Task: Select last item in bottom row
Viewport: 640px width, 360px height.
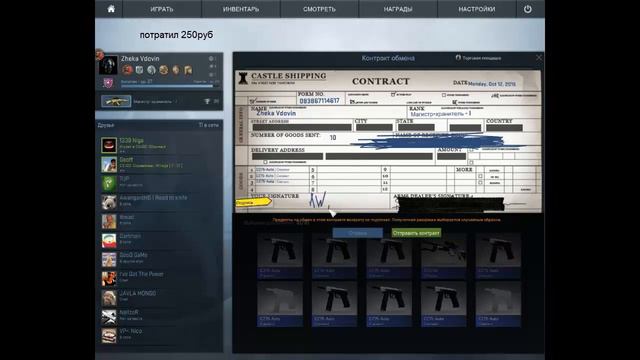Action: (498, 304)
